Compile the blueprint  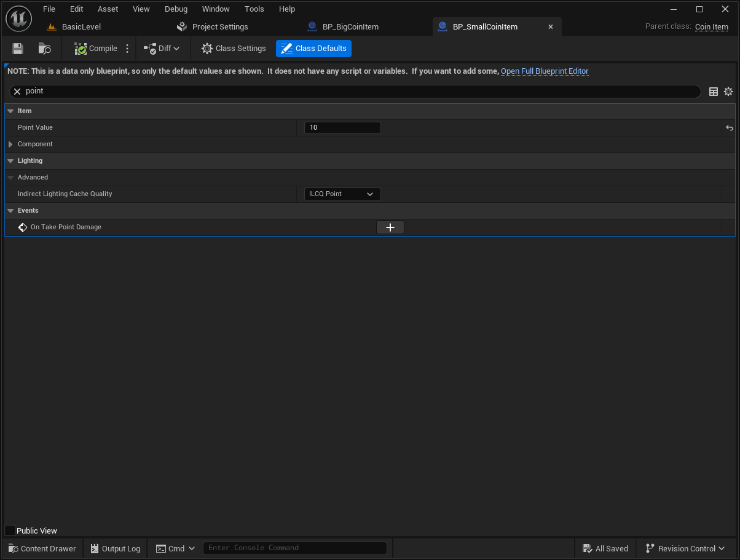[95, 49]
